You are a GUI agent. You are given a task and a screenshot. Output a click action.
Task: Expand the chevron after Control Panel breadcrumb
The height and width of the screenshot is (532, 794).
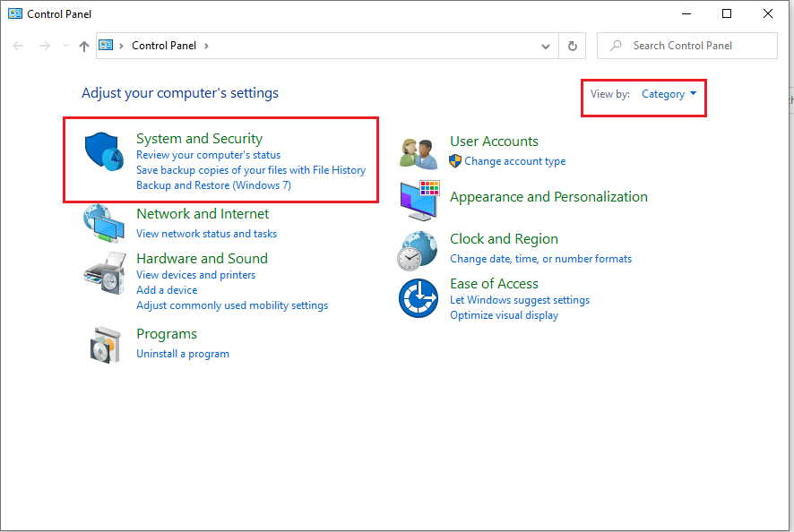[206, 46]
